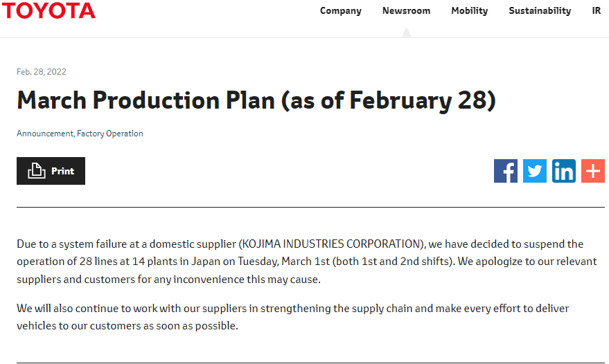Go to the Newsroom section
This screenshot has width=609, height=364.
tap(406, 10)
